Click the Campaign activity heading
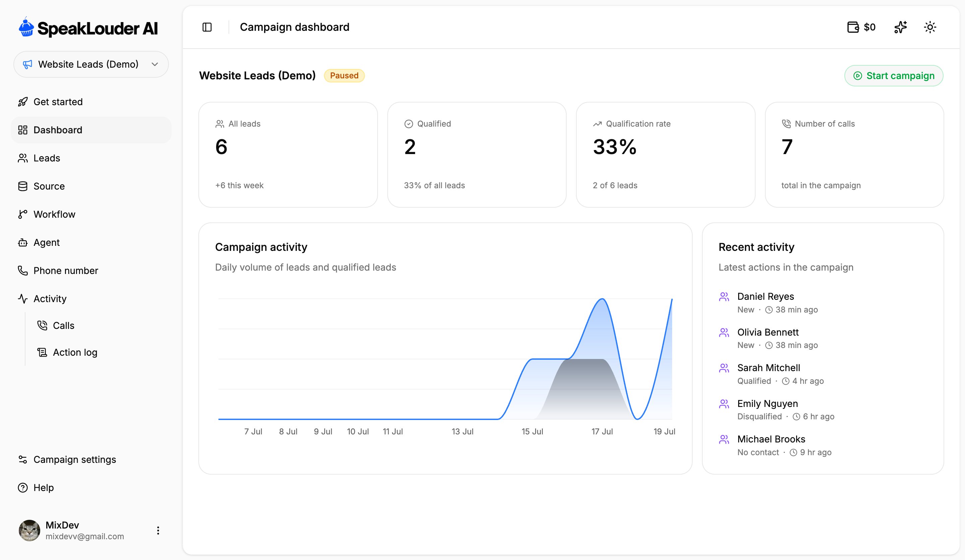Screen dimensions: 965x560 tap(261, 247)
